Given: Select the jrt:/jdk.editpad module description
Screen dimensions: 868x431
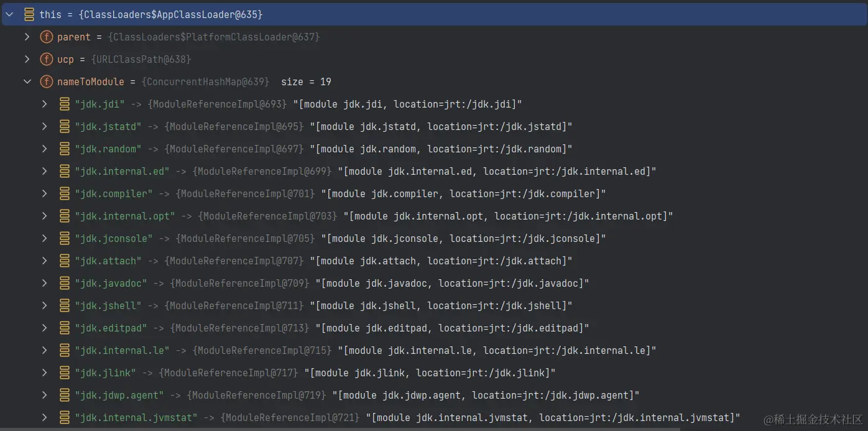Looking at the screenshot, I should pos(452,328).
